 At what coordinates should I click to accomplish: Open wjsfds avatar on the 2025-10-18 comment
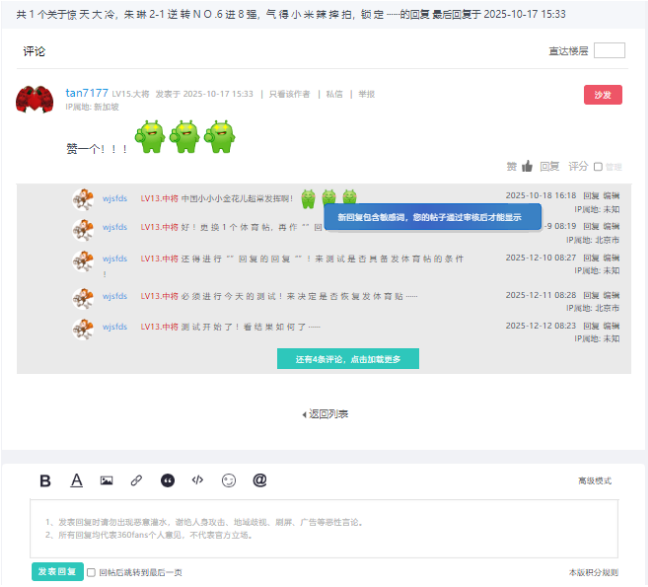(x=83, y=199)
